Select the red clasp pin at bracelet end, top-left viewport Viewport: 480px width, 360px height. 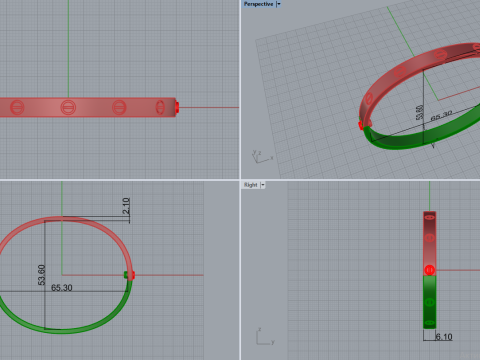177,107
